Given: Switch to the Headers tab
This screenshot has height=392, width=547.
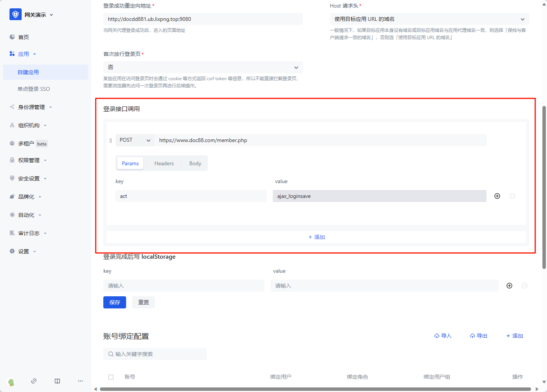Looking at the screenshot, I should coord(164,163).
